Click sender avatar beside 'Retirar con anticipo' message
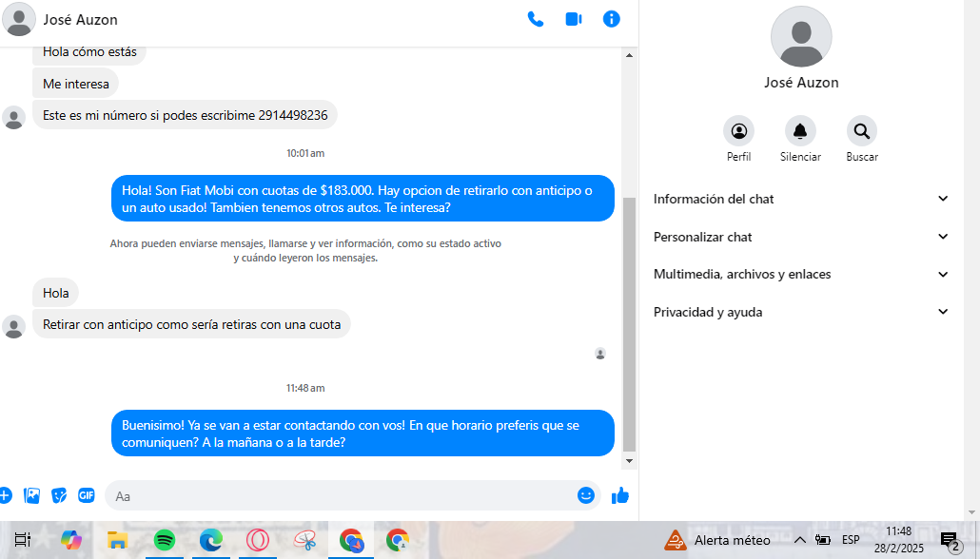This screenshot has width=980, height=559. click(x=13, y=327)
